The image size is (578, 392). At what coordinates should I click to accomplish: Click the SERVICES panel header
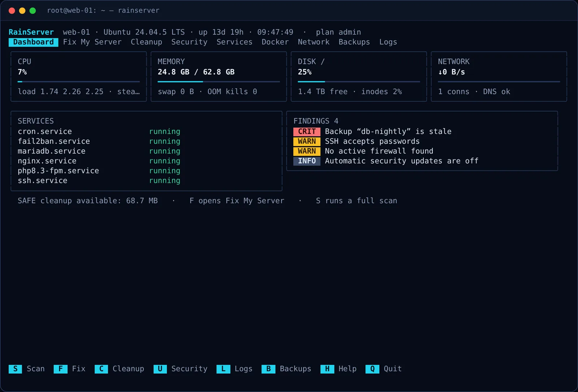pyautogui.click(x=36, y=121)
